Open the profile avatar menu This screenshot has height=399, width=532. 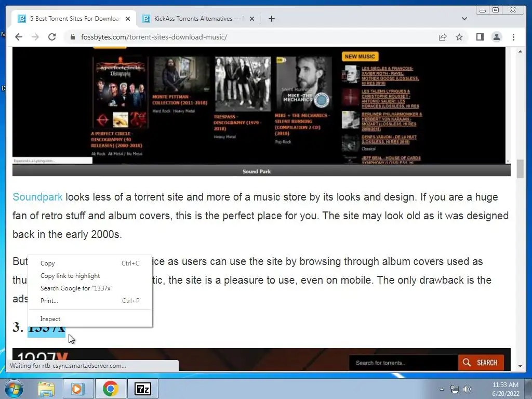click(x=496, y=37)
